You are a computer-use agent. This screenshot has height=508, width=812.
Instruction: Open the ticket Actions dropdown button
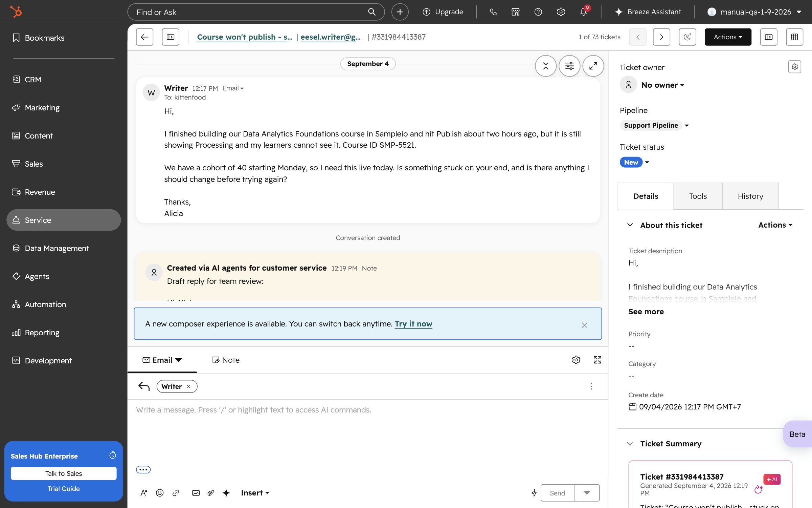[x=728, y=37]
